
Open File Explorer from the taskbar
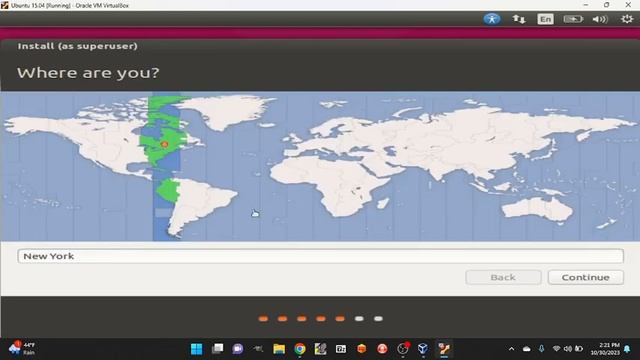point(279,349)
